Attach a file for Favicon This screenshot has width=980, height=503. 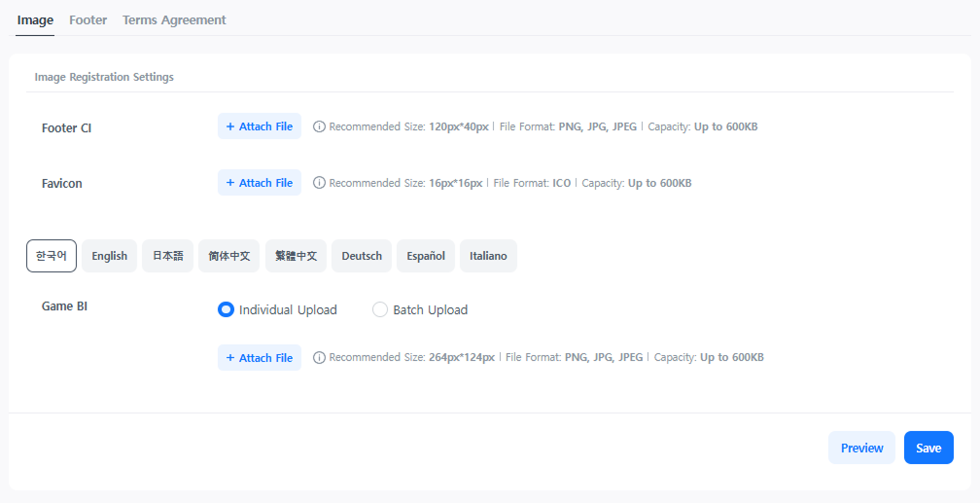[259, 183]
